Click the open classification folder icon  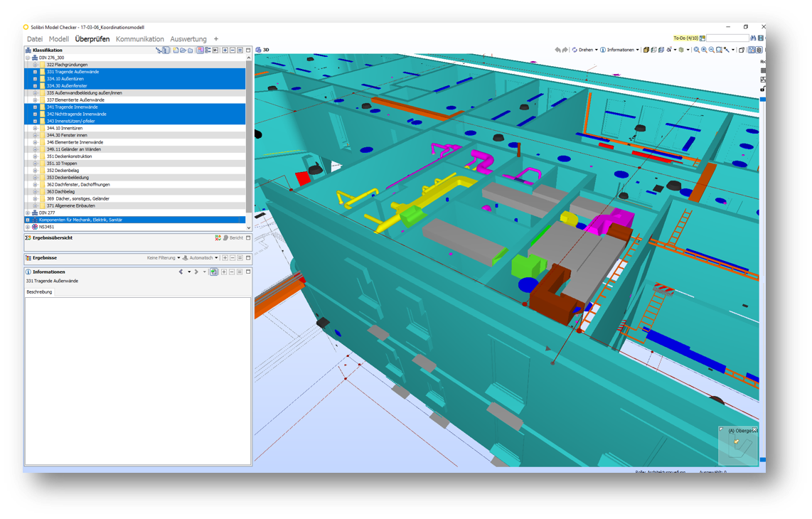point(183,50)
